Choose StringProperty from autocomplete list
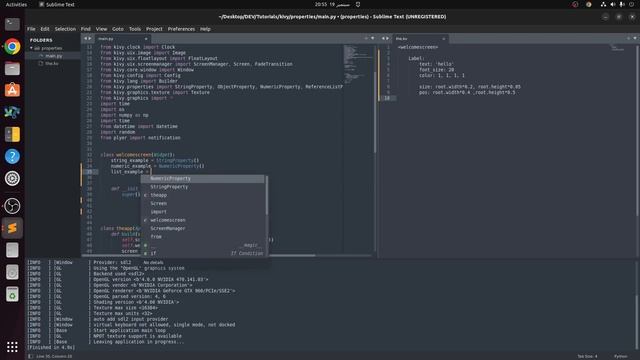The image size is (640, 360). (203, 187)
